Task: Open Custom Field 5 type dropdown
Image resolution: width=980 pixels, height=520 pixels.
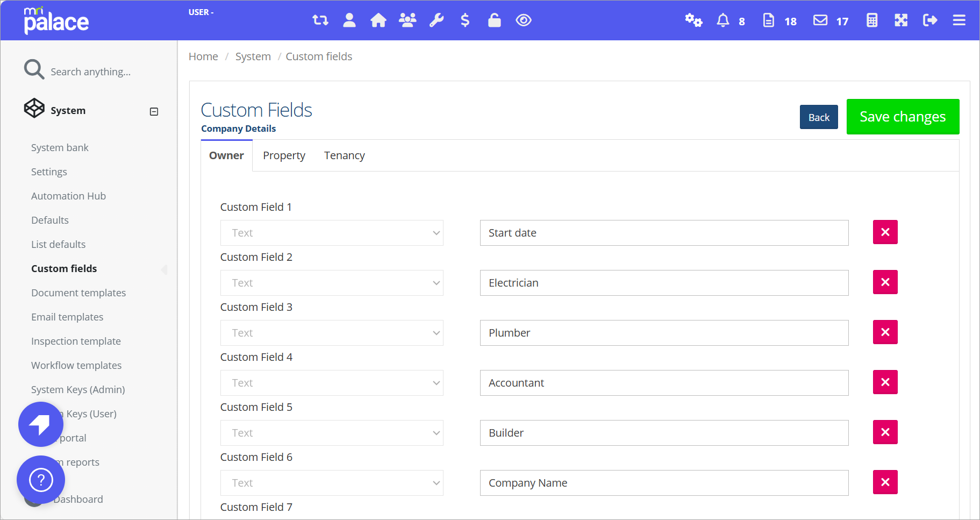Action: [332, 433]
